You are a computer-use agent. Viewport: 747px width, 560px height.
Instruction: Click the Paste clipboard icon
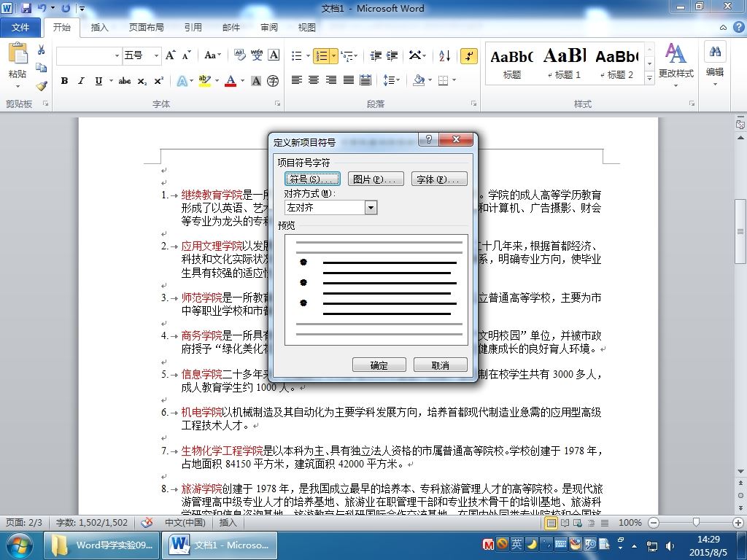click(18, 53)
